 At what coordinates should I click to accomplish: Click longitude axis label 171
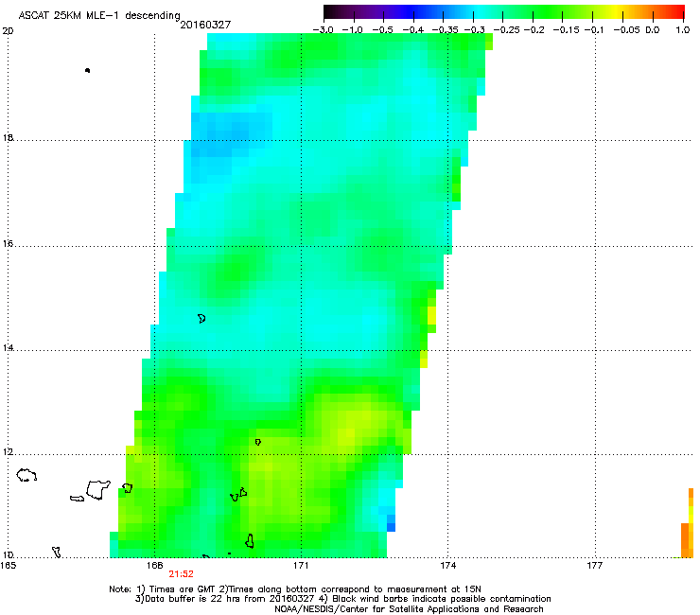pos(301,566)
